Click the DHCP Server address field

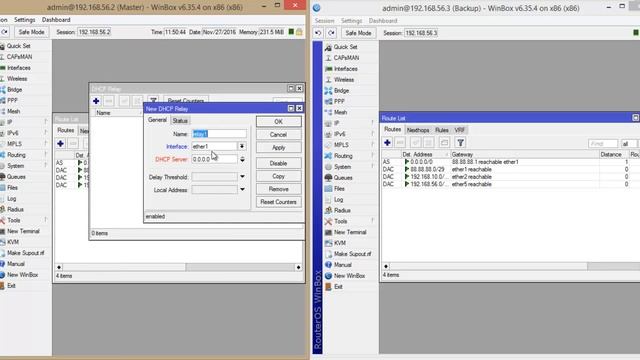(x=214, y=159)
